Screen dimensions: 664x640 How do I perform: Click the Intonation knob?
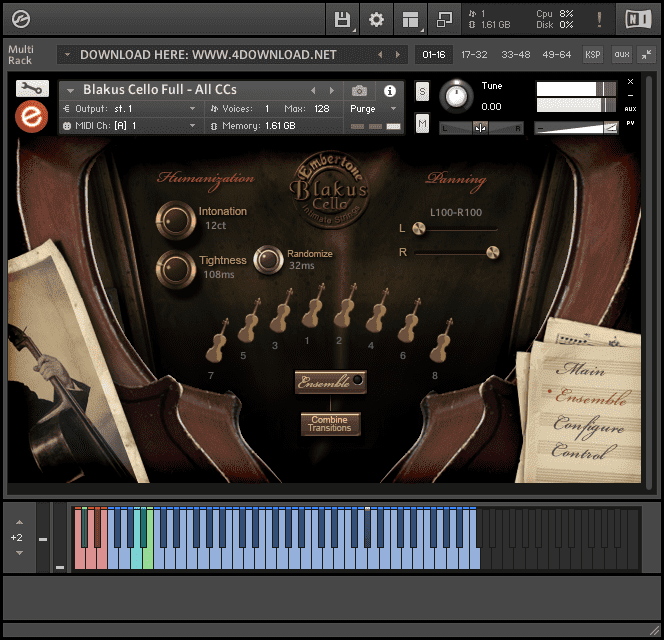click(176, 220)
